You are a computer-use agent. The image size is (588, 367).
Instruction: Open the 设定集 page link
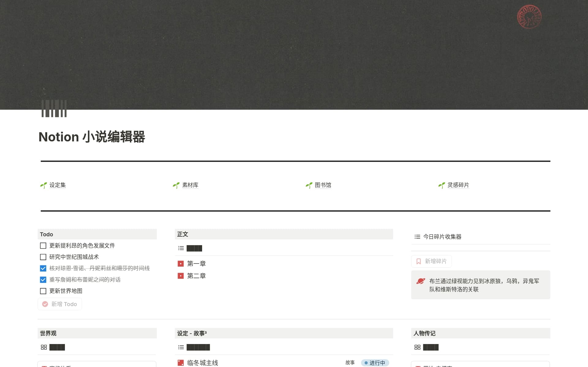click(x=58, y=185)
